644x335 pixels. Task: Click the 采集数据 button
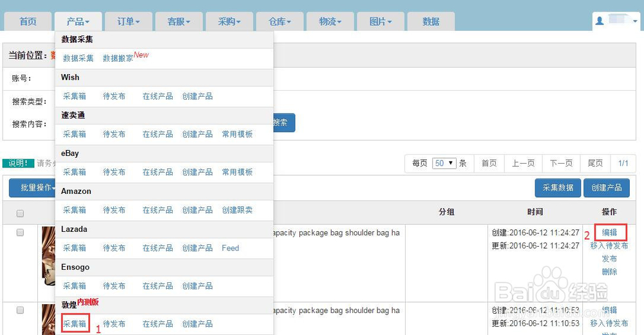click(x=558, y=188)
